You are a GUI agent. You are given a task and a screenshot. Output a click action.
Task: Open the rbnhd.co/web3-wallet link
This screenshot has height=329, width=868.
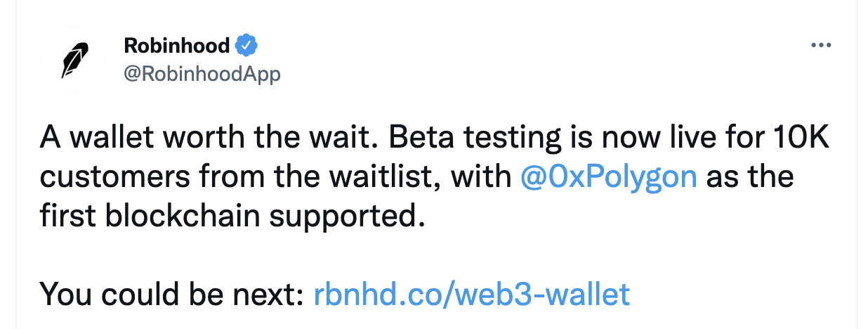click(472, 294)
